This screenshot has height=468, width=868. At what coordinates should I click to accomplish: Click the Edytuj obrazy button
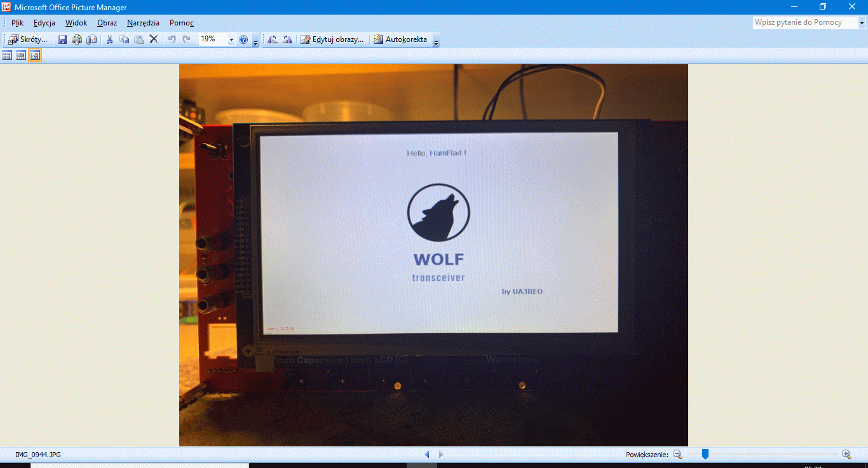point(332,39)
